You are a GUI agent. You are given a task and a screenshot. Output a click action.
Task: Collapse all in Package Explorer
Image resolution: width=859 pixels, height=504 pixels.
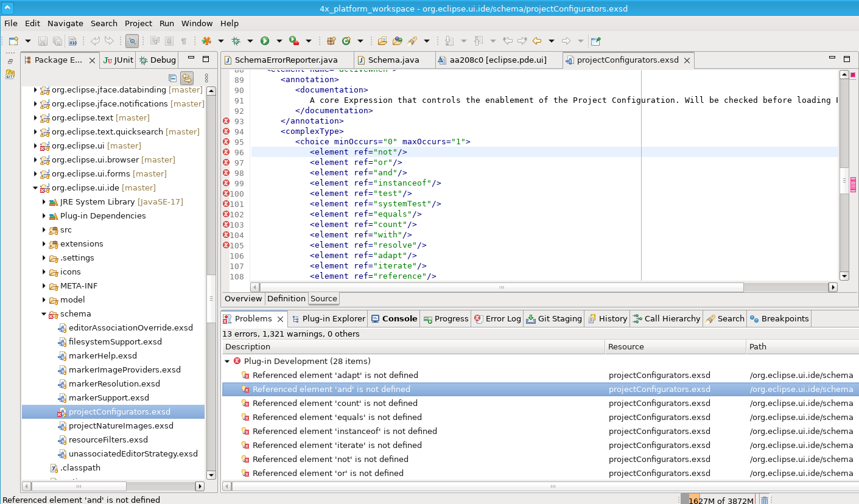172,78
